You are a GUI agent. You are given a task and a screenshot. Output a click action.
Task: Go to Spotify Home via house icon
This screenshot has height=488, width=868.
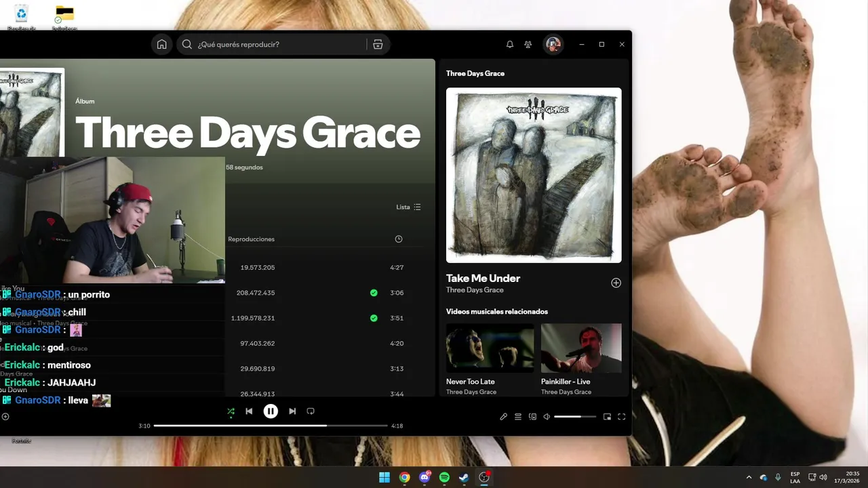tap(161, 44)
